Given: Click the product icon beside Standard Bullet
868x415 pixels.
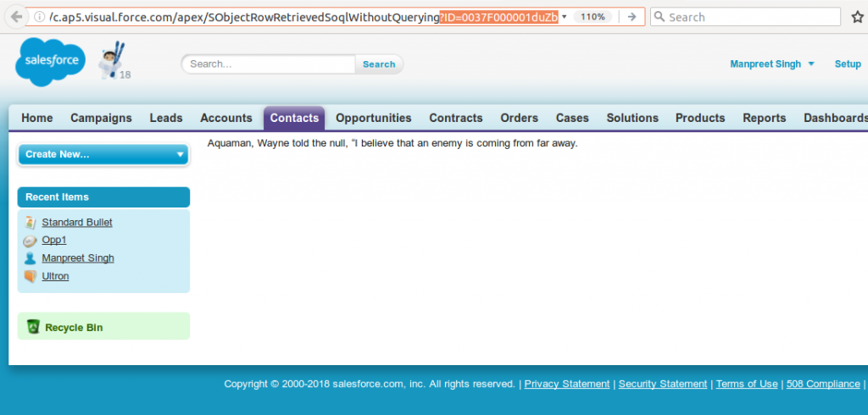Looking at the screenshot, I should (x=31, y=222).
